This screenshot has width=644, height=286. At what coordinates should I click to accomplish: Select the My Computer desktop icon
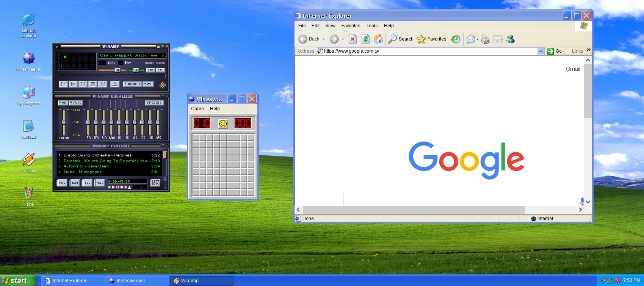coord(29,95)
